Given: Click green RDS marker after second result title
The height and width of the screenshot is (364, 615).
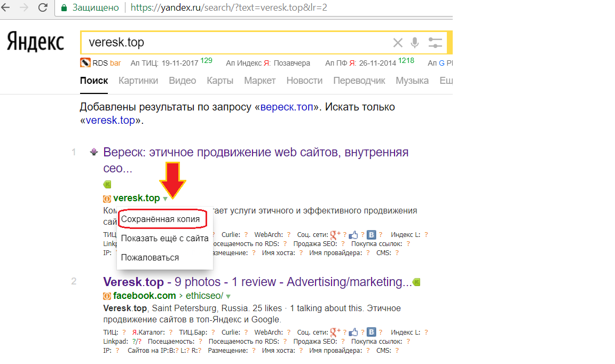Looking at the screenshot, I should 416,282.
